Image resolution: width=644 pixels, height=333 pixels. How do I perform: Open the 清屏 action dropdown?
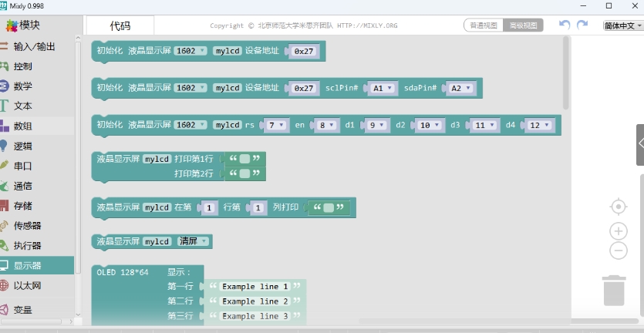(x=194, y=241)
